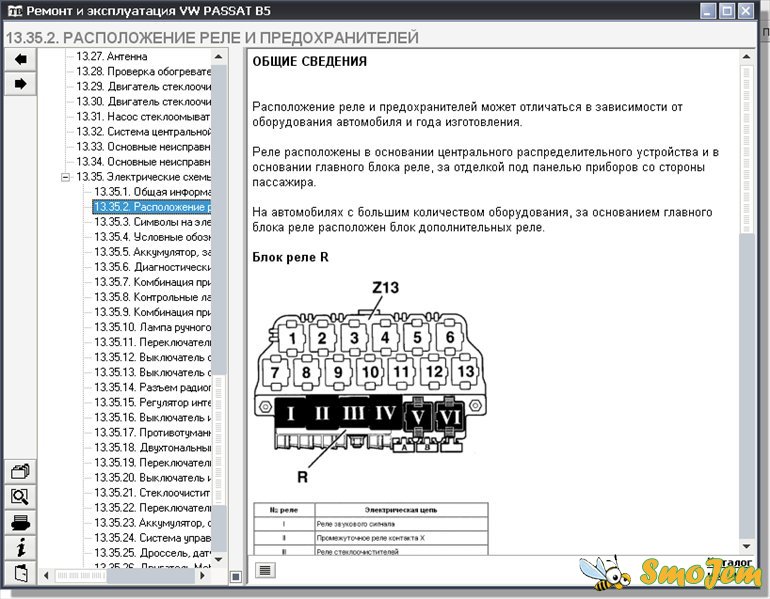Click tree horizontal scroll right arrow
The image size is (770, 599).
click(202, 575)
